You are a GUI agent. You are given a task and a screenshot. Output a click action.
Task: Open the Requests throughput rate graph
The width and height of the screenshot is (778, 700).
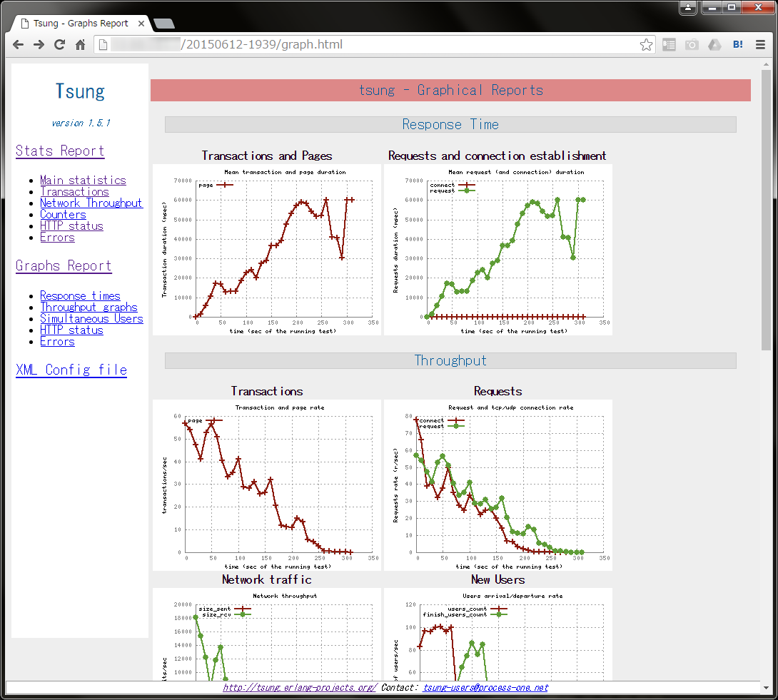tap(497, 485)
